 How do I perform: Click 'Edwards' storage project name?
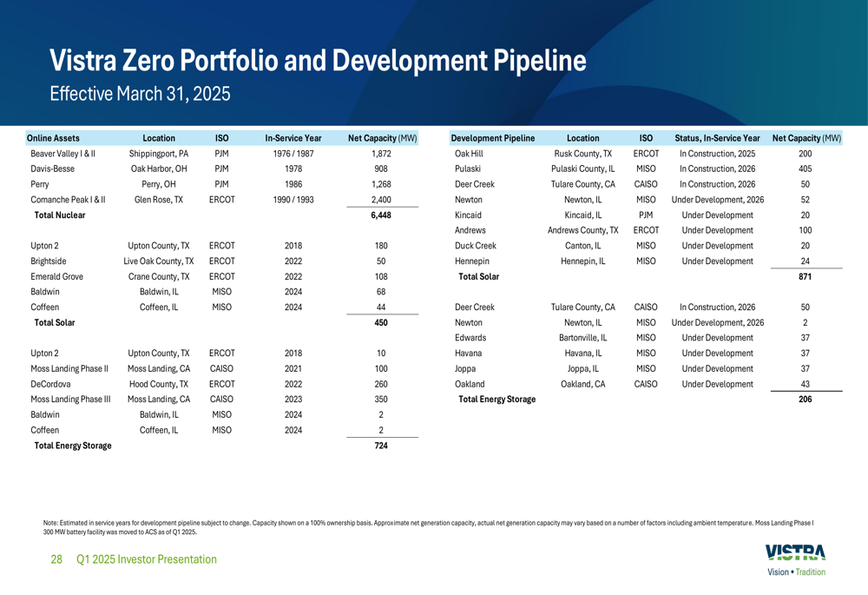point(470,337)
